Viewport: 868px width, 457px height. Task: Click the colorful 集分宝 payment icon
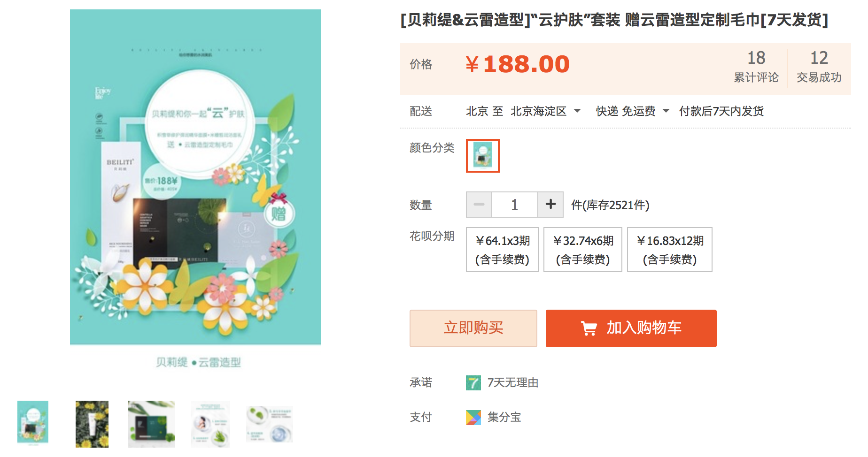[473, 417]
